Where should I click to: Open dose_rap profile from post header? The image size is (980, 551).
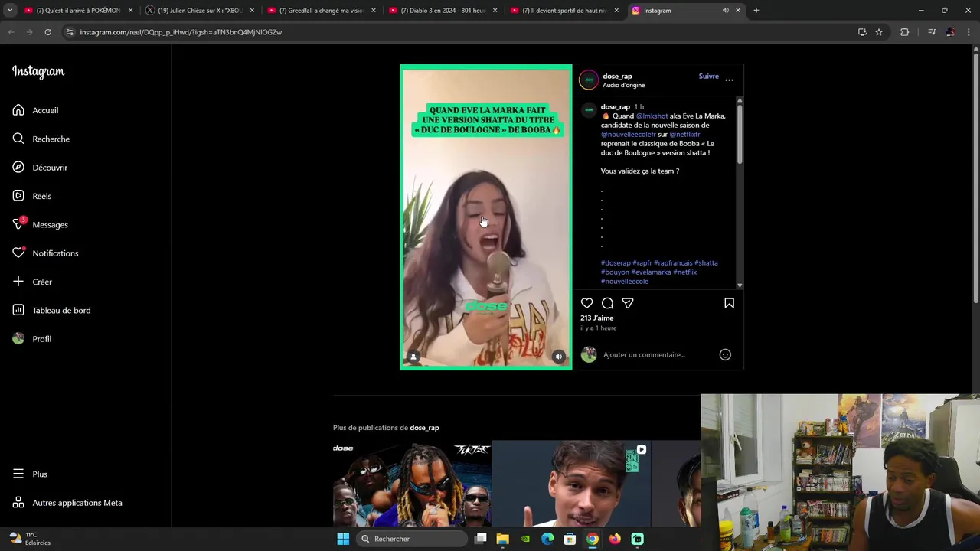point(617,77)
